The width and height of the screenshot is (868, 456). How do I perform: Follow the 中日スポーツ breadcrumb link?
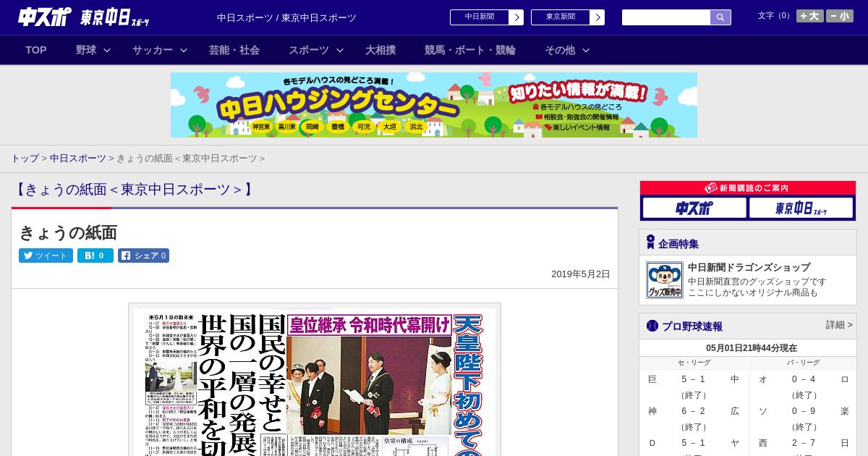(78, 158)
